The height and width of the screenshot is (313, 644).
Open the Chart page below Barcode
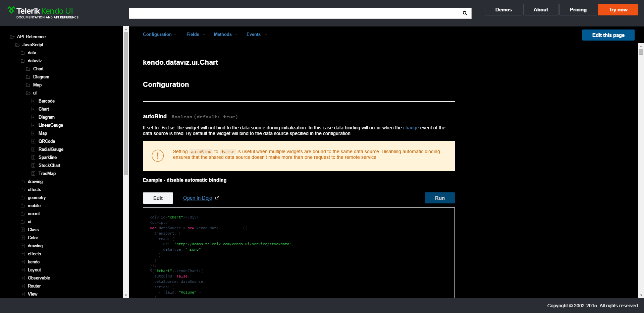(x=44, y=109)
